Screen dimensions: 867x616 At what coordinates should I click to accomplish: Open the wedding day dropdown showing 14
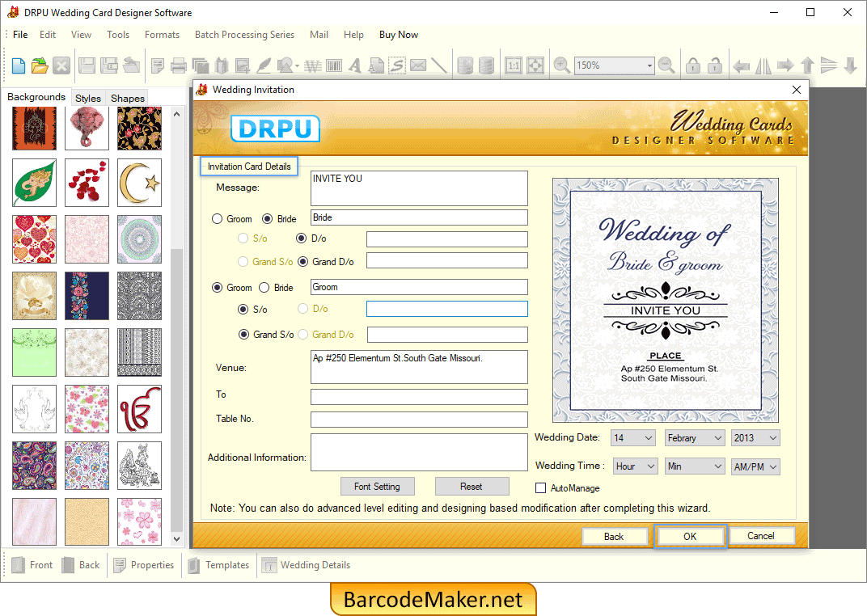click(x=633, y=437)
